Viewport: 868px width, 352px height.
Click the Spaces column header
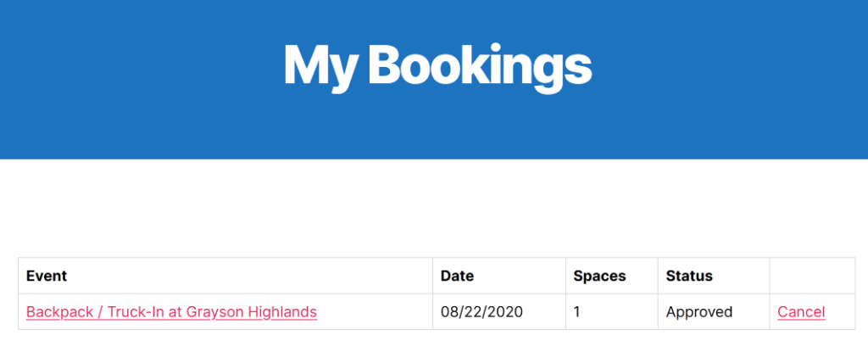pyautogui.click(x=599, y=276)
